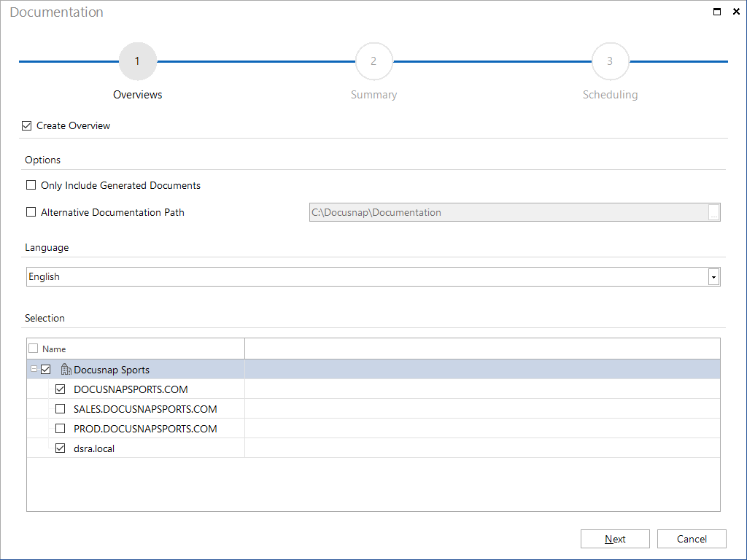
Task: Go to the step 3 Scheduling circle
Action: 611,61
